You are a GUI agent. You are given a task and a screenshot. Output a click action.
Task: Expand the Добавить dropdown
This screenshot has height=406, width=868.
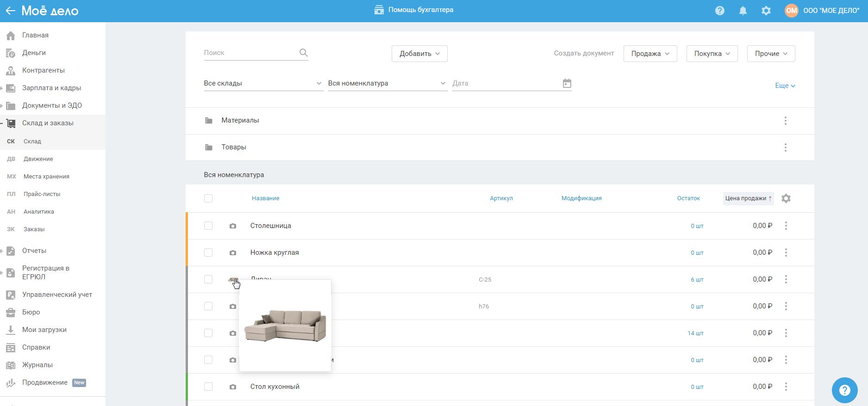pyautogui.click(x=419, y=54)
